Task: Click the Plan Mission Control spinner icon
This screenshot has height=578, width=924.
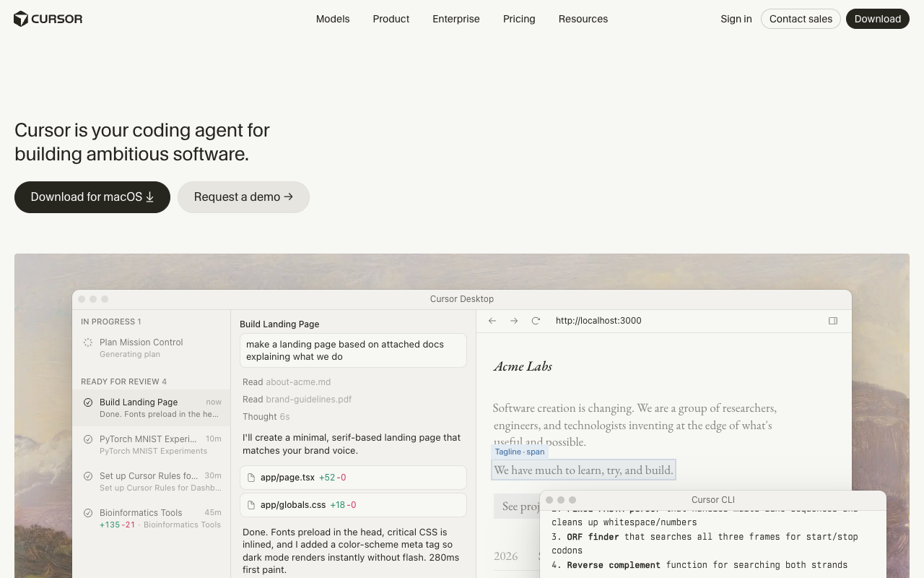Action: pos(88,342)
